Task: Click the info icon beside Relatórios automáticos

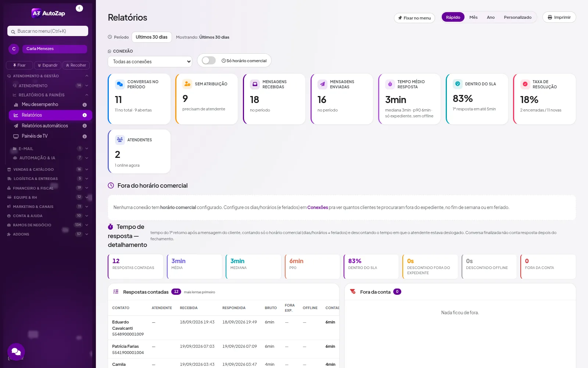Action: [x=85, y=126]
